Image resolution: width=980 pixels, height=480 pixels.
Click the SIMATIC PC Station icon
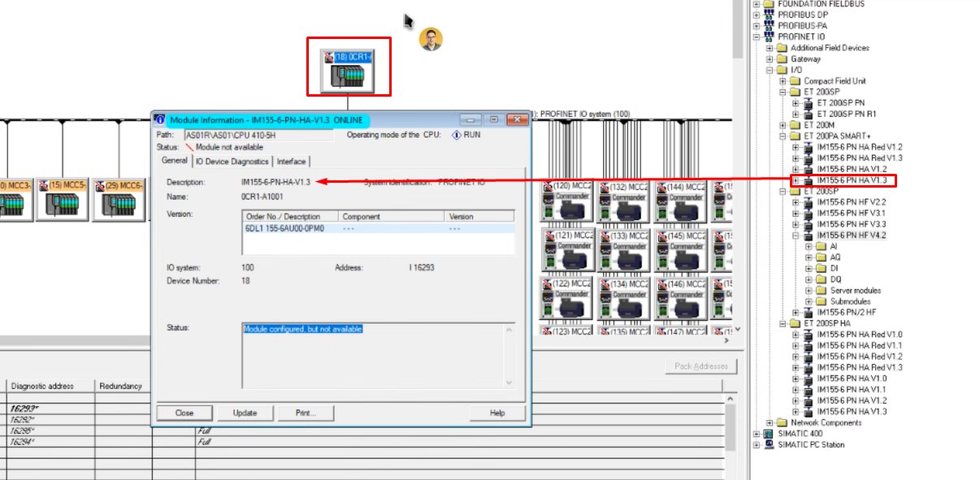[769, 444]
